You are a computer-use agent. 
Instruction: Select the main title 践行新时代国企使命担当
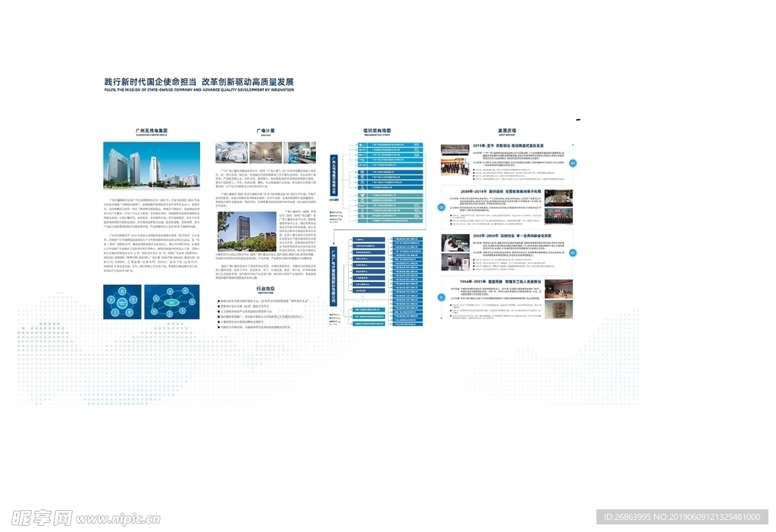point(150,82)
